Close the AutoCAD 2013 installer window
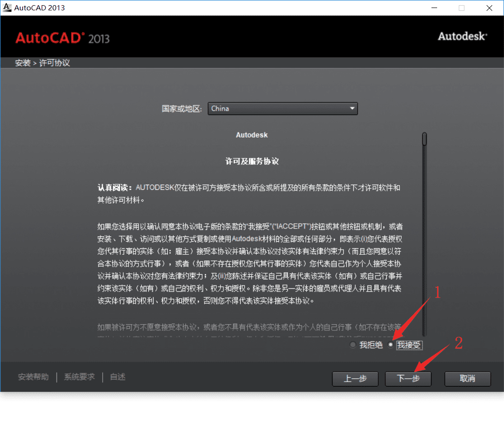This screenshot has width=504, height=423. [489, 8]
